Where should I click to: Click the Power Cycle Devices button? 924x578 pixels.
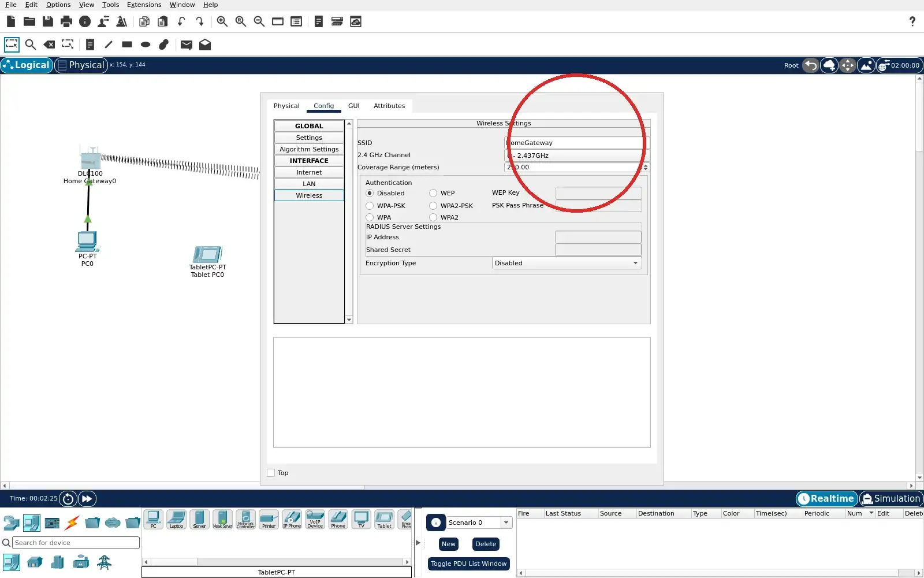(68, 499)
